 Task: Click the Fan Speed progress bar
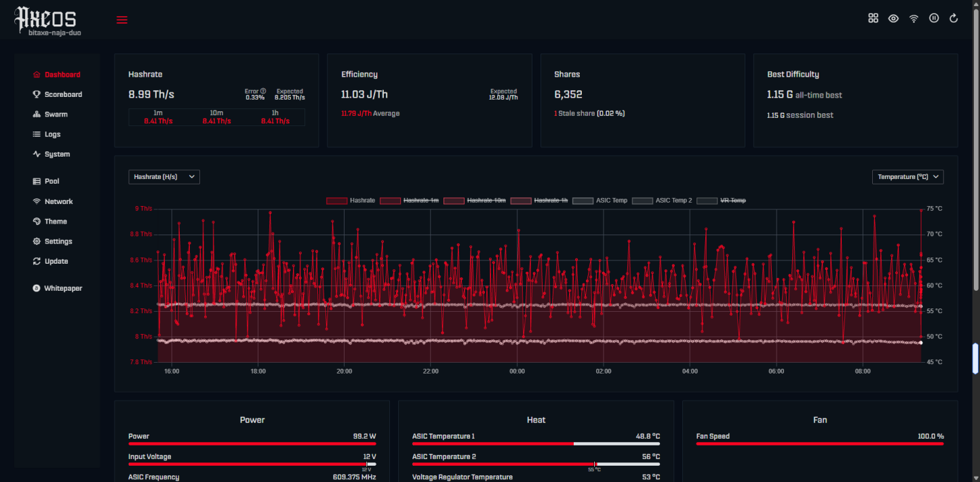(820, 444)
